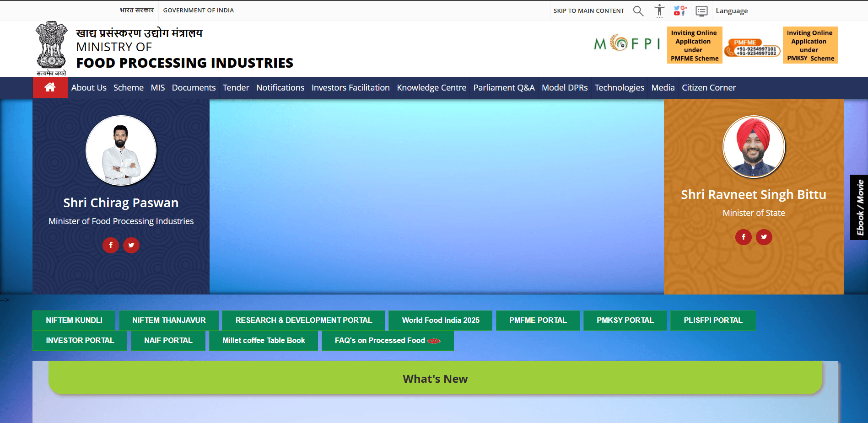
Task: Open the INVESTOR PORTAL button
Action: pyautogui.click(x=80, y=340)
